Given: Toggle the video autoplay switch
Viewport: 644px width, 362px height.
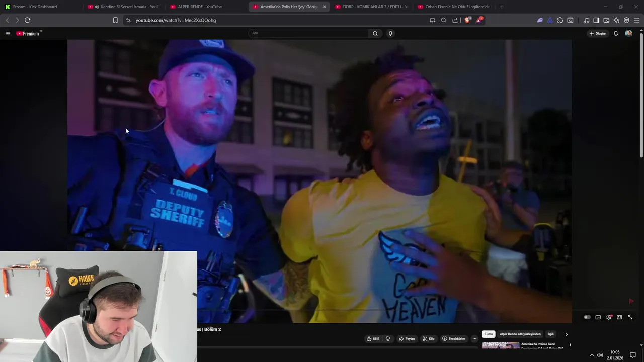Looking at the screenshot, I should 587,317.
